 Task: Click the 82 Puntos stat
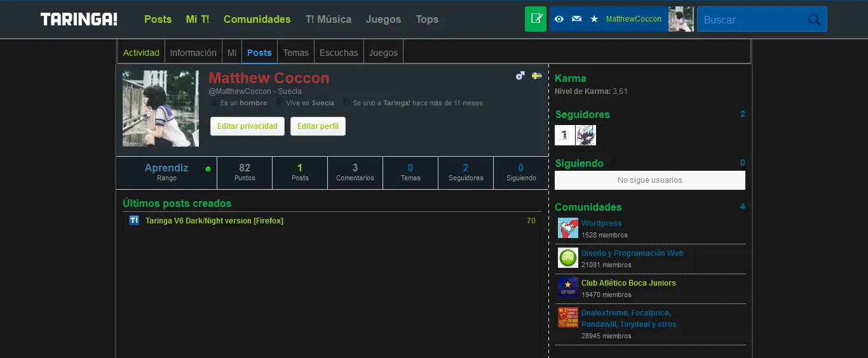[245, 173]
